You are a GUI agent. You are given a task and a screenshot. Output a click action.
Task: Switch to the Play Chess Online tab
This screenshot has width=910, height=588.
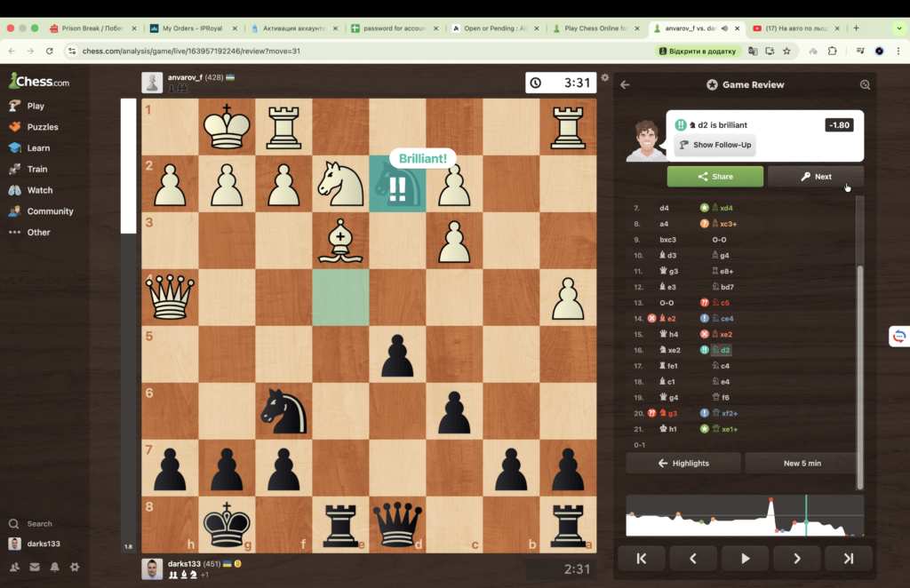(596, 28)
